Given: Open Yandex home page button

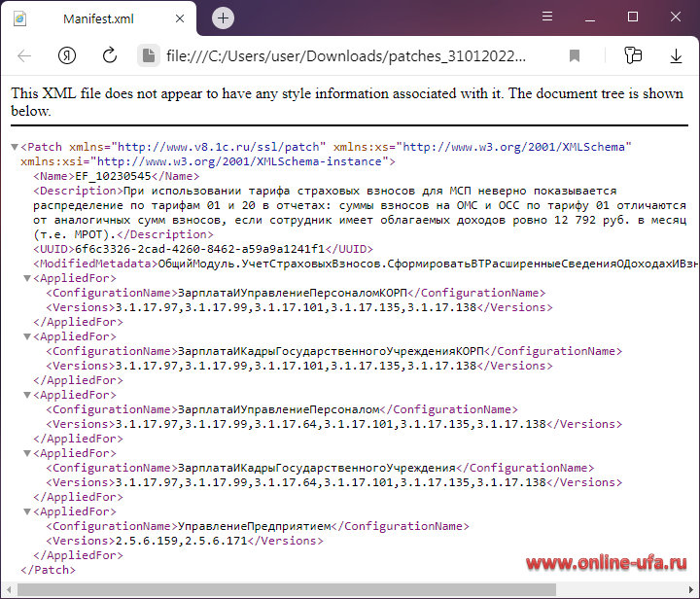Looking at the screenshot, I should [67, 56].
